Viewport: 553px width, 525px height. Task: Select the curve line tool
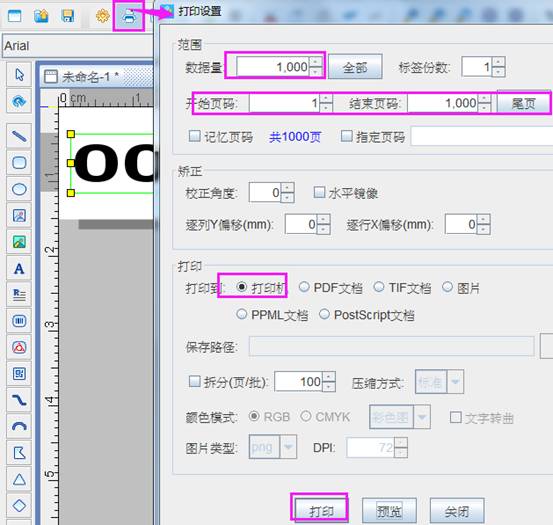click(x=19, y=400)
